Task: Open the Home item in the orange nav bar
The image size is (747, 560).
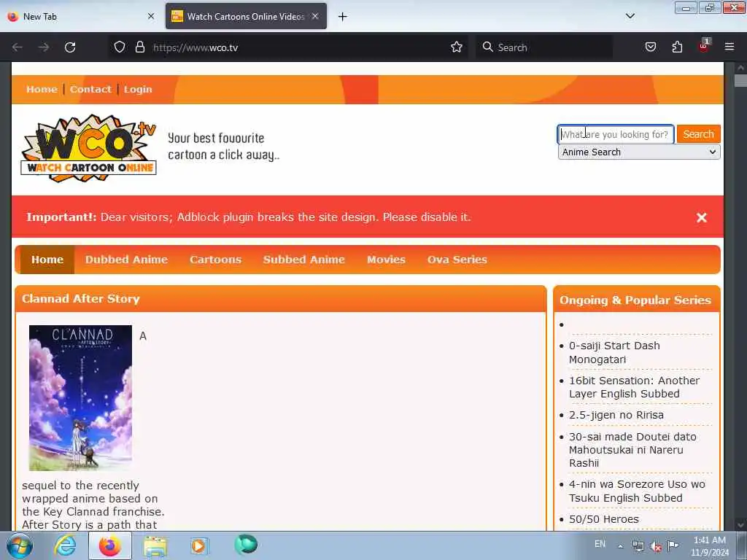Action: pos(47,260)
